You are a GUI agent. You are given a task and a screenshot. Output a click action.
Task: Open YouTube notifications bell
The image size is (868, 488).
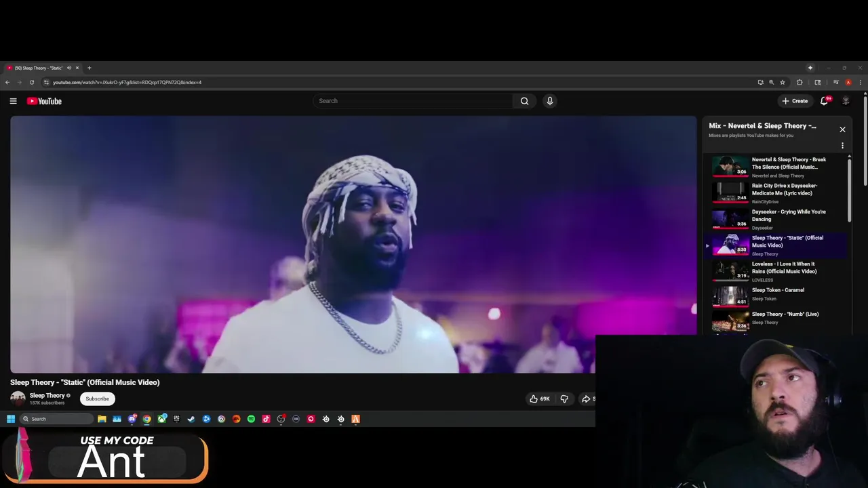tap(825, 101)
